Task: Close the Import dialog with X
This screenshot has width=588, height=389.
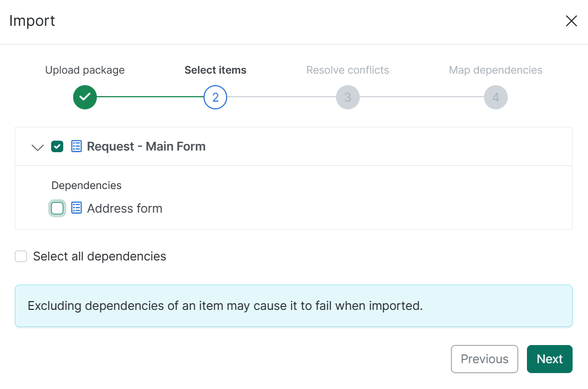Action: (x=571, y=21)
